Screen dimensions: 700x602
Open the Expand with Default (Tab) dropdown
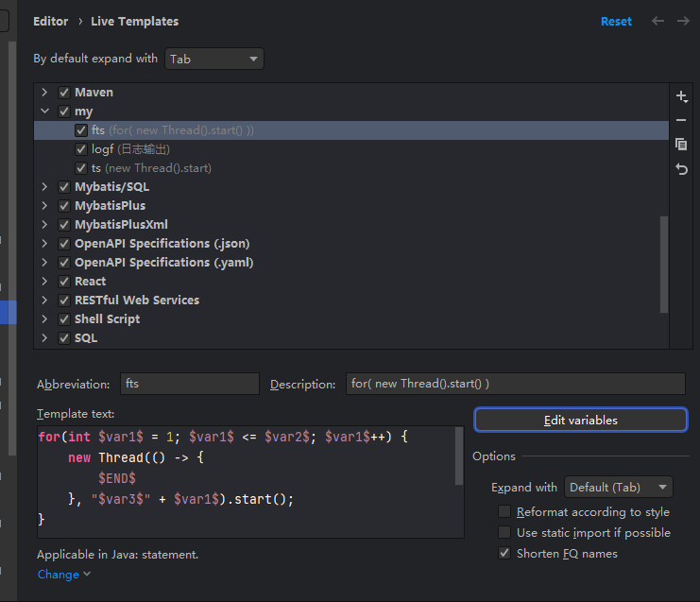(618, 488)
